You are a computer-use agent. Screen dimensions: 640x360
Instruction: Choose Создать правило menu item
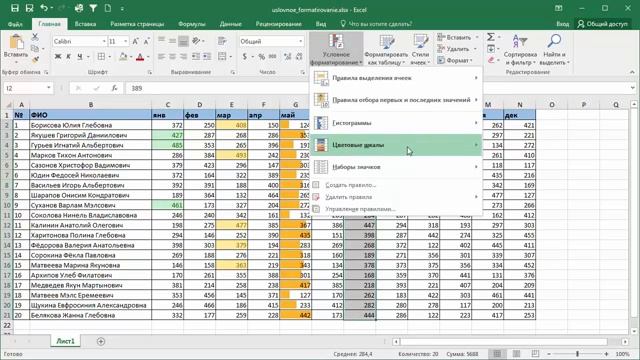[396, 185]
